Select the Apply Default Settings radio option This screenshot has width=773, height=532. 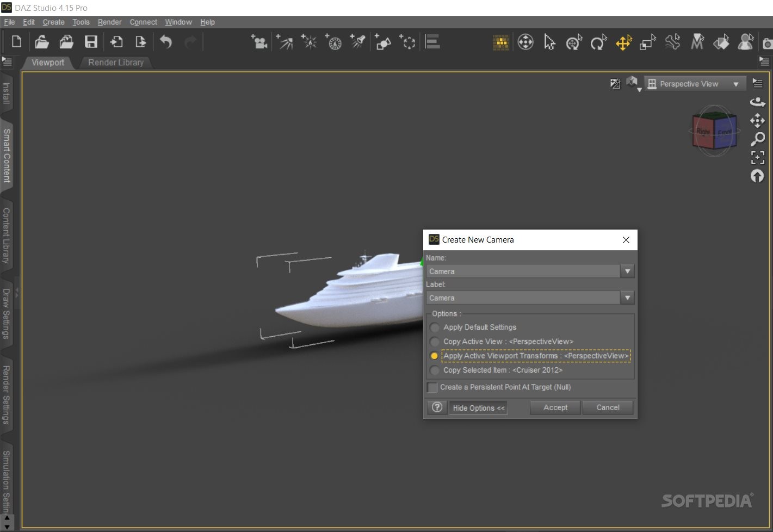tap(434, 327)
